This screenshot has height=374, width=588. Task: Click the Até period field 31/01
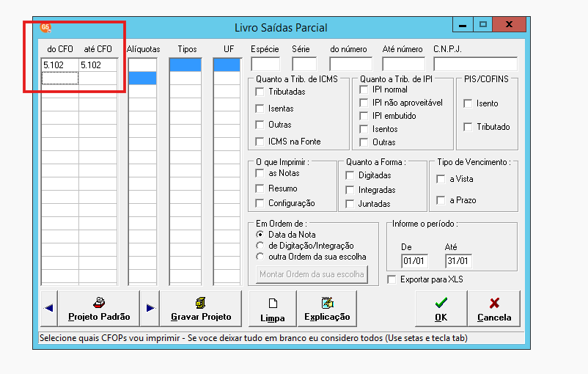coord(458,261)
